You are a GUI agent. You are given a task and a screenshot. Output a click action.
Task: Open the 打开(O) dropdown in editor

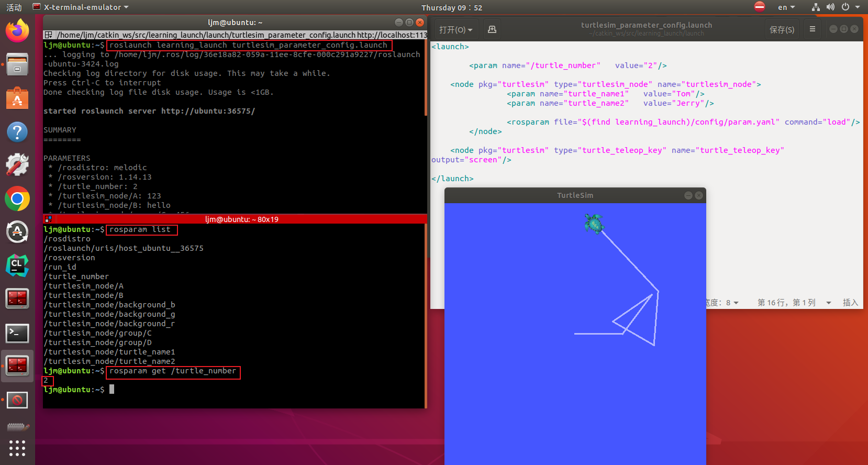[455, 30]
